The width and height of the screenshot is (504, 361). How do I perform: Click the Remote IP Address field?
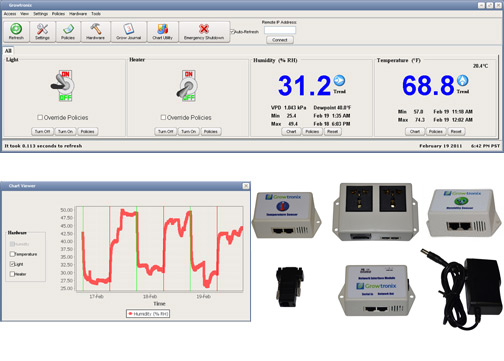[280, 30]
